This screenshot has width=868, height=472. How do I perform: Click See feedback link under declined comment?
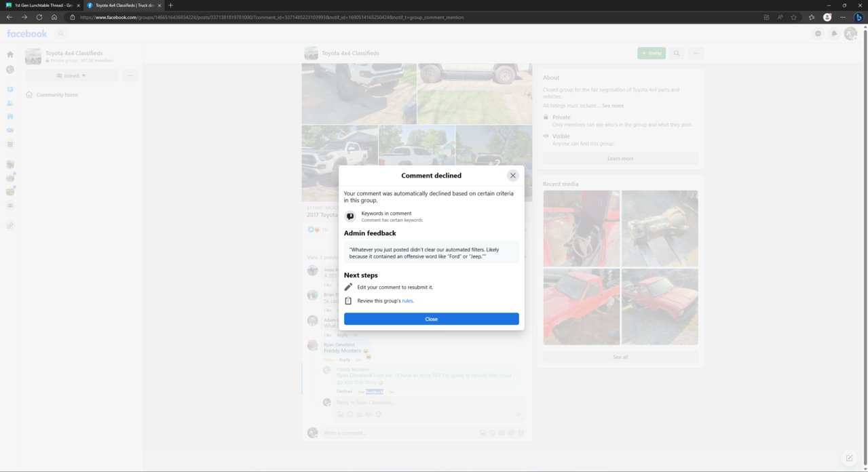(371, 391)
